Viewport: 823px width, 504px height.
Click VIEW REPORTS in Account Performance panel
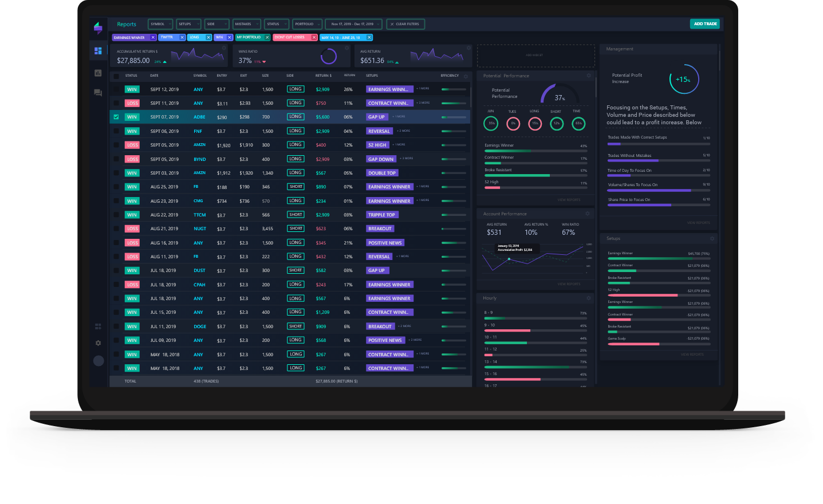click(x=569, y=284)
